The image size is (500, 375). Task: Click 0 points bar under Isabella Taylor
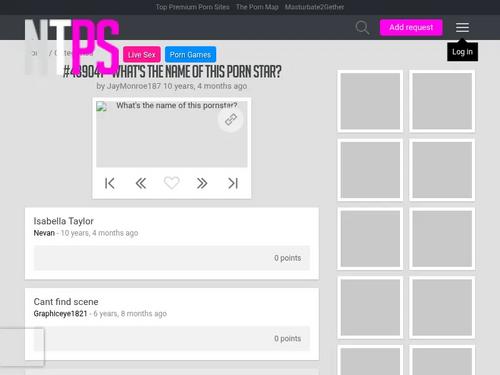172,258
